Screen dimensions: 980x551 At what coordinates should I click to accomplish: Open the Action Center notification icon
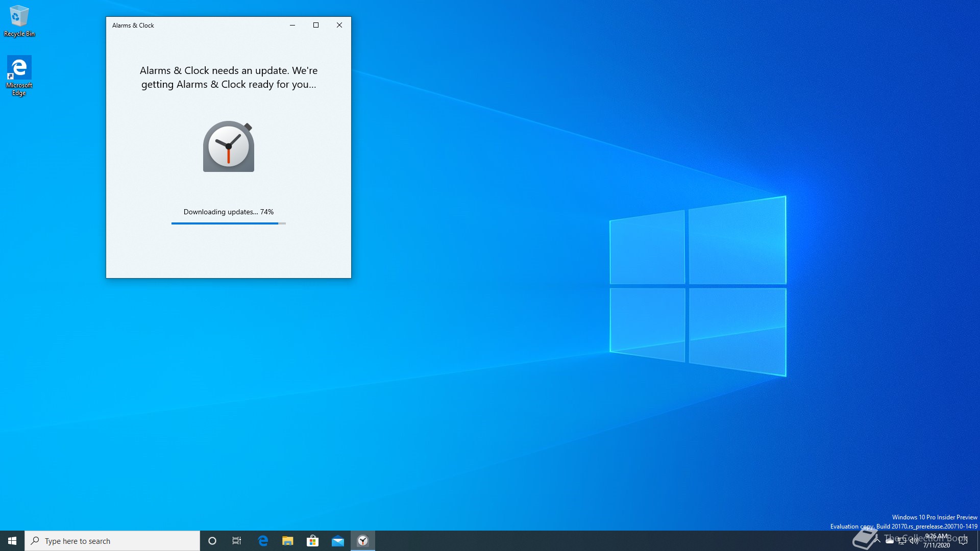pos(963,541)
